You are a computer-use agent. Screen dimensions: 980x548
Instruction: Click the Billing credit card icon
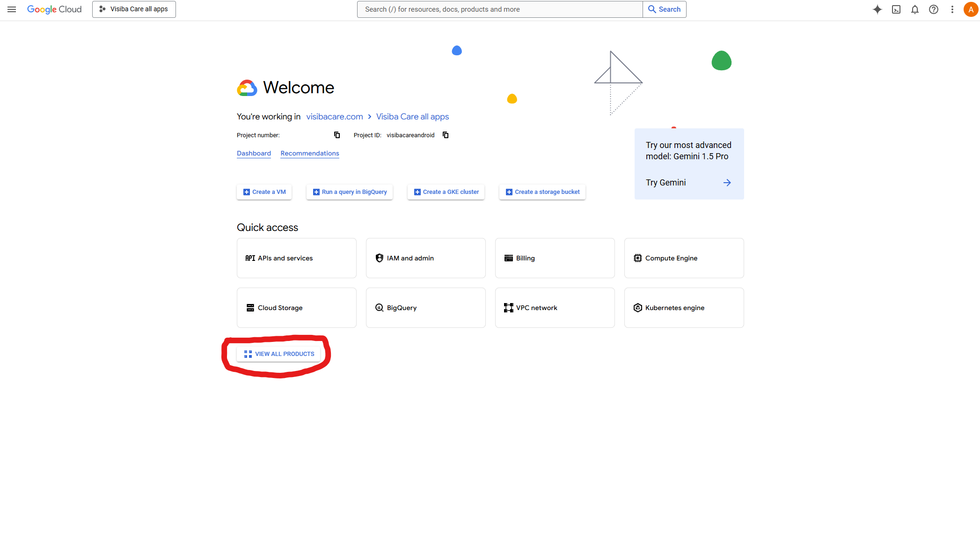pos(509,258)
